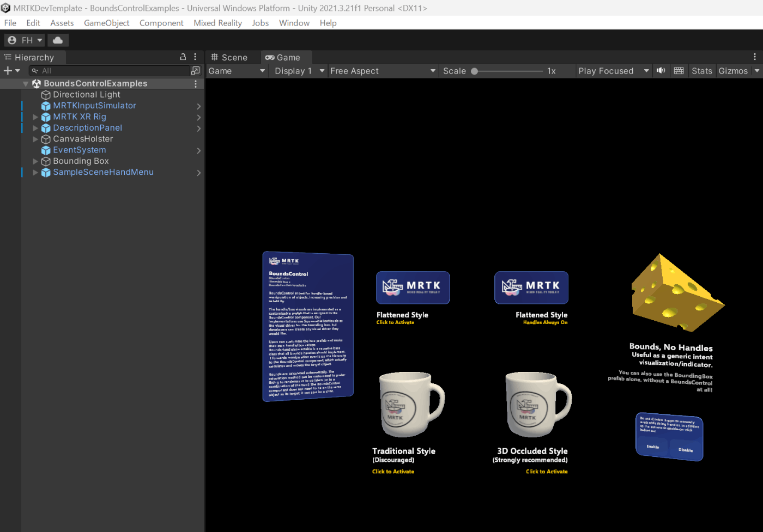
Task: Expand the MRTK XR Rig node
Action: point(35,117)
